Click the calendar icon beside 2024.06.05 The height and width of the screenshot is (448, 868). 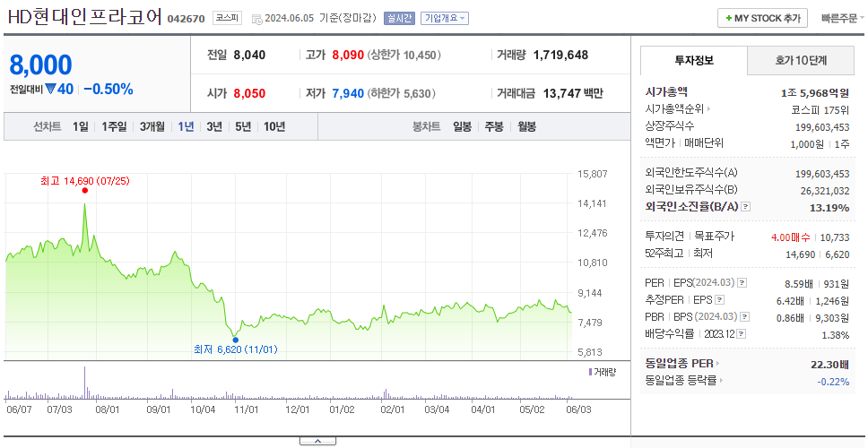click(x=256, y=19)
